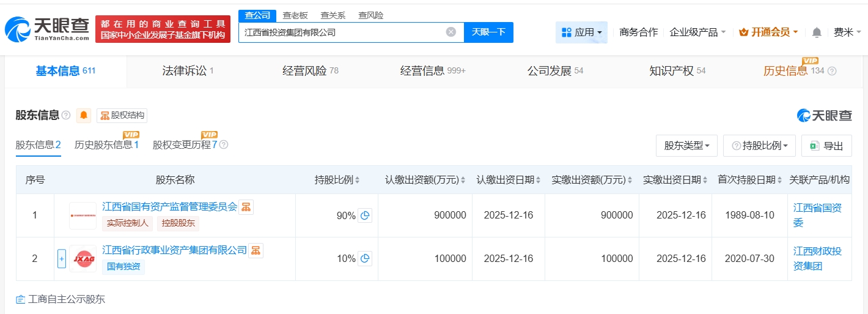Screen dimensions: 868x314
Task: View pie chart icon beside 10%
Action: (365, 258)
